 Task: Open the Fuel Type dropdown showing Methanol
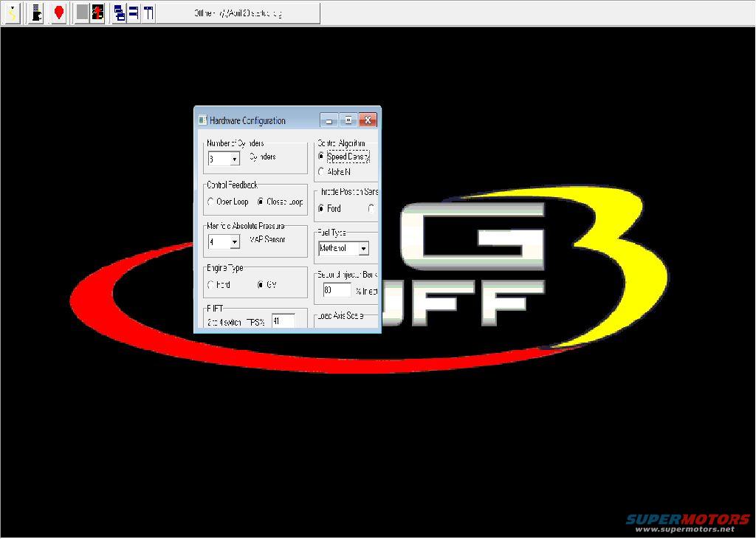click(x=362, y=249)
